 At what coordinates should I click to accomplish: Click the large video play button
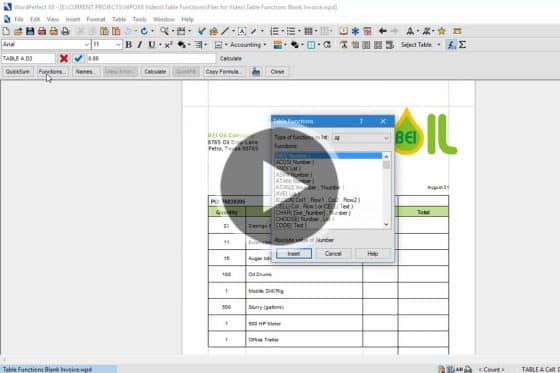point(279,186)
